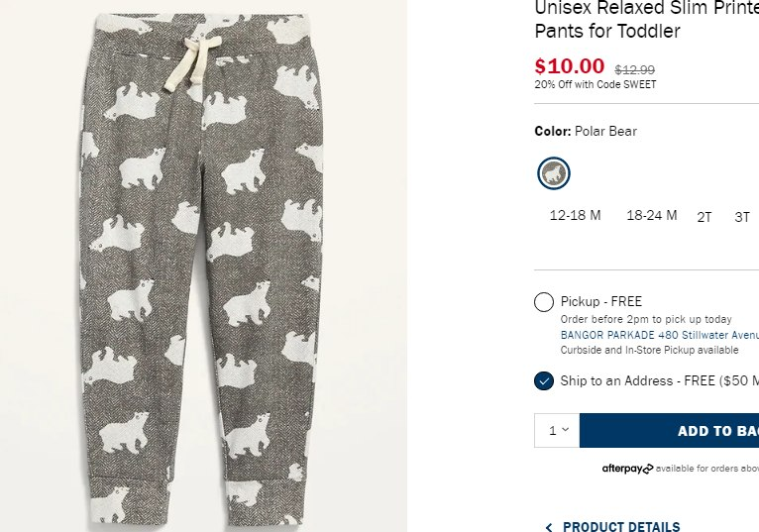The image size is (759, 532).
Task: Open the quantity dropdown
Action: click(558, 430)
